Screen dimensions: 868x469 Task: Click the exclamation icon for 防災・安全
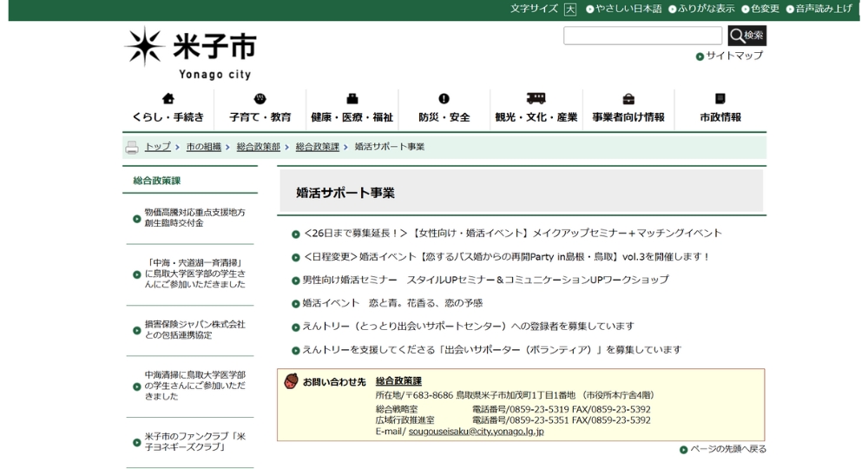point(444,98)
